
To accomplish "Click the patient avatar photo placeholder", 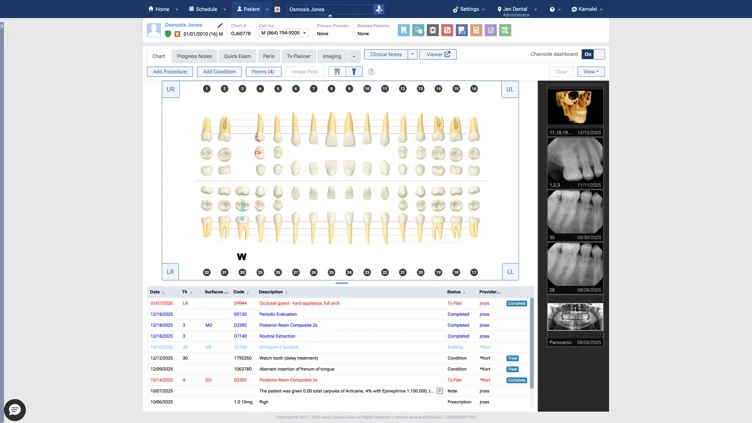I will [x=154, y=30].
